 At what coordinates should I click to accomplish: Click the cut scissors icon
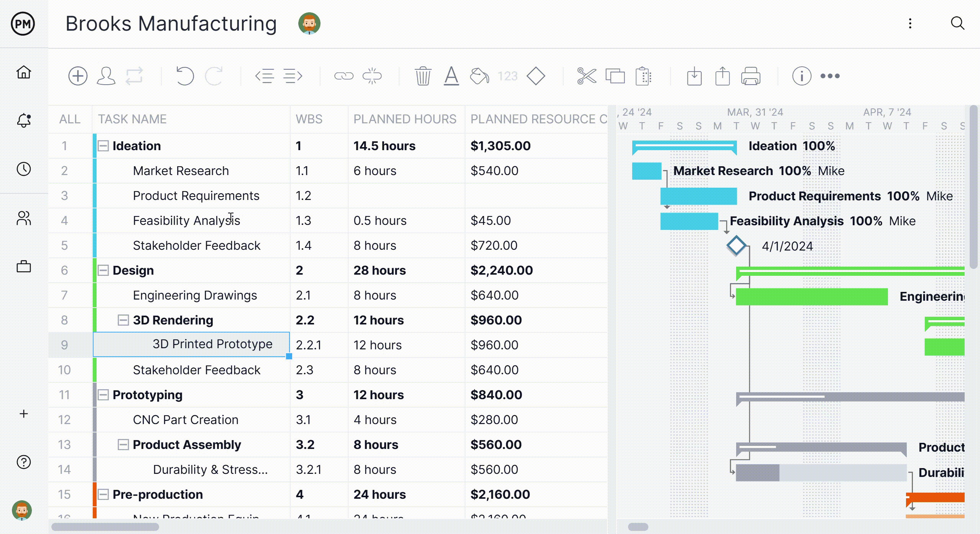[x=587, y=76]
